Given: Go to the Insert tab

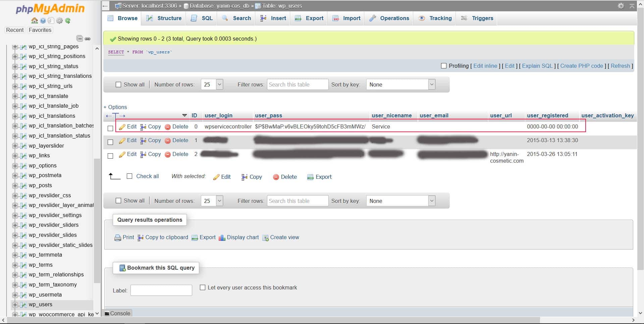Looking at the screenshot, I should (273, 18).
